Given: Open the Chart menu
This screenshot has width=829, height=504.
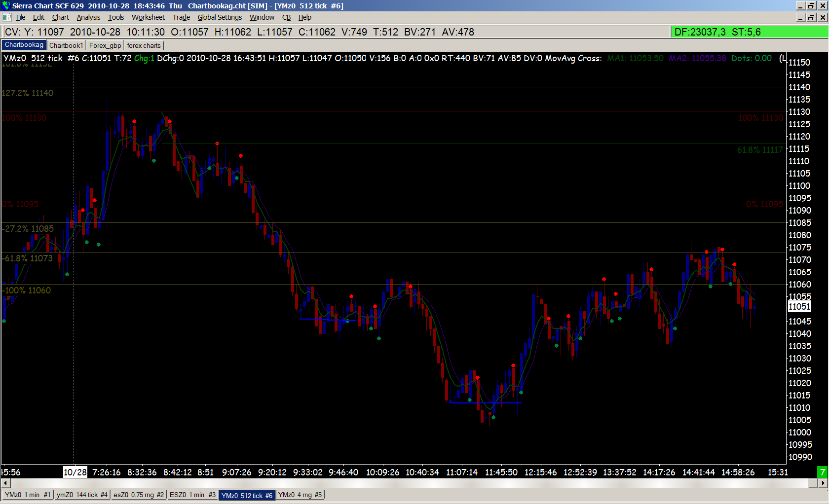Looking at the screenshot, I should 61,17.
